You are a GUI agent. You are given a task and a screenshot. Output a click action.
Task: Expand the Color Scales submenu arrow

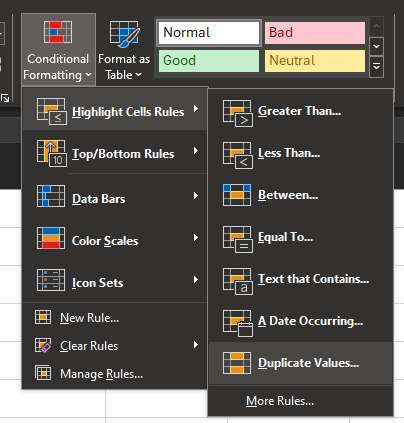click(196, 238)
